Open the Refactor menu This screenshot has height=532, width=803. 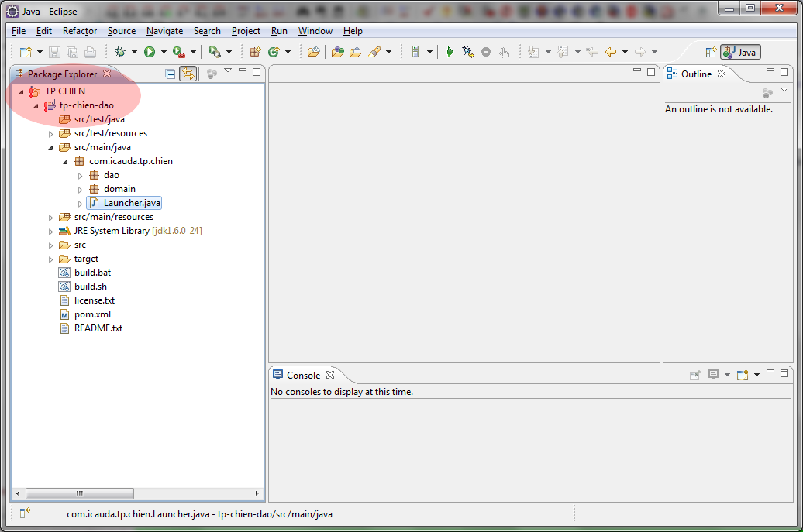(80, 31)
